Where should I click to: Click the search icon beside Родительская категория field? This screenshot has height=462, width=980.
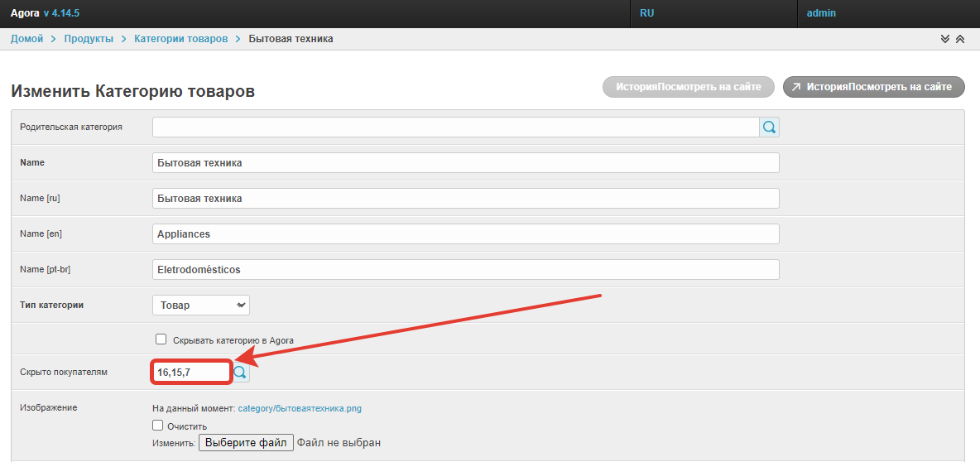pos(769,128)
